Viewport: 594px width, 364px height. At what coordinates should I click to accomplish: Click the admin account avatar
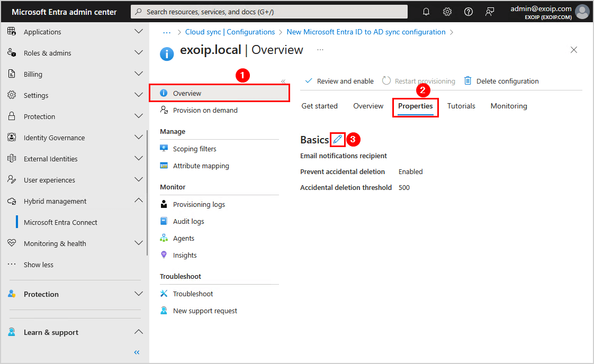click(x=582, y=12)
